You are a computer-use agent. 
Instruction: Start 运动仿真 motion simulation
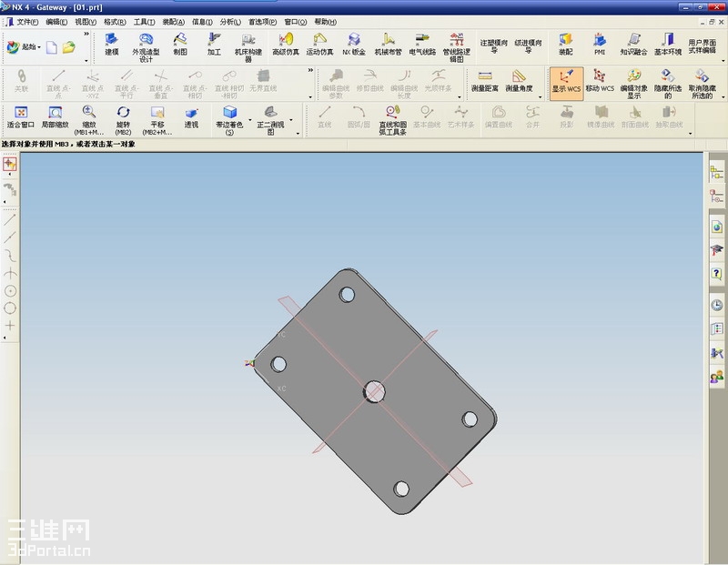pos(319,45)
